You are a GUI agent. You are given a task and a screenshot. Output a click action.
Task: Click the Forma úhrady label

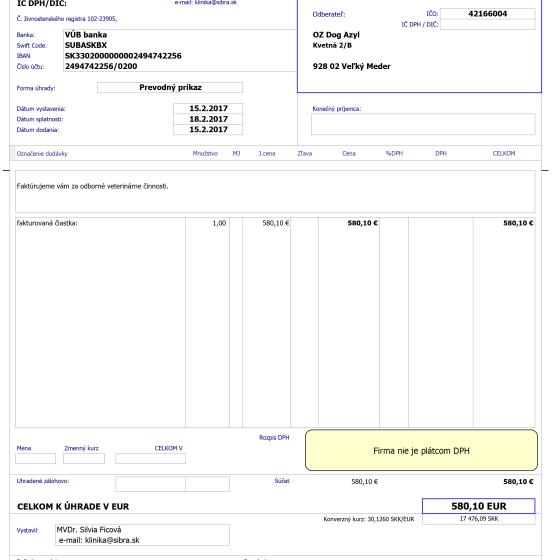36,88
